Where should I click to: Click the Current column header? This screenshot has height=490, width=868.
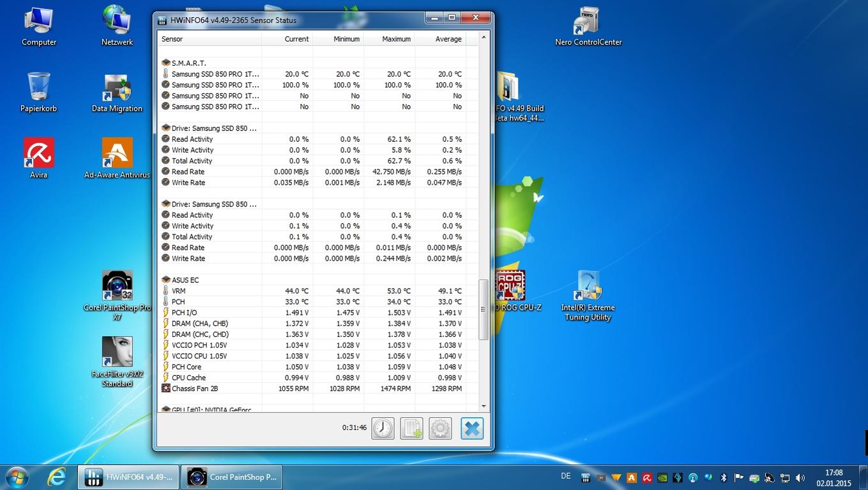287,39
